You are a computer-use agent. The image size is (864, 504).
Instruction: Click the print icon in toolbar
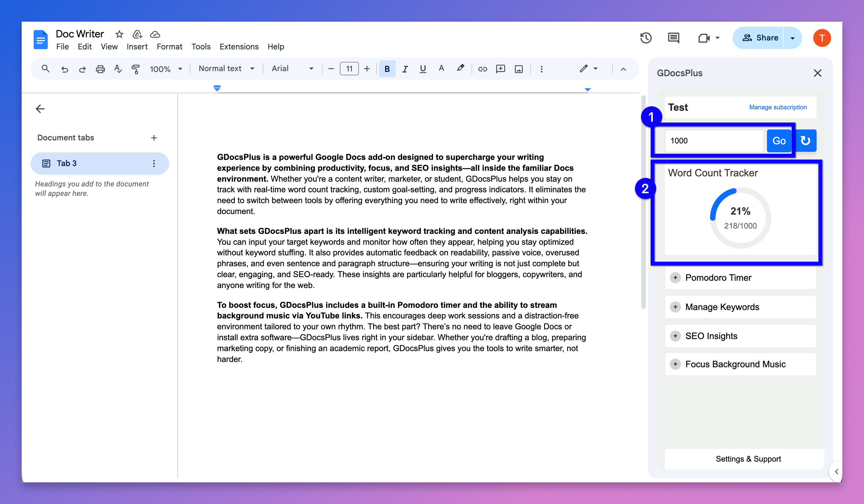coord(100,69)
